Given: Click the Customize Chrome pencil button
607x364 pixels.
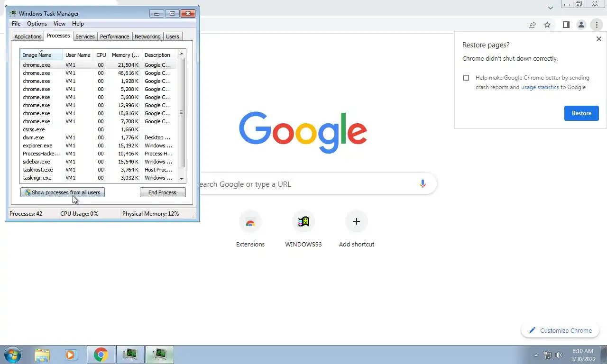Looking at the screenshot, I should (560, 330).
